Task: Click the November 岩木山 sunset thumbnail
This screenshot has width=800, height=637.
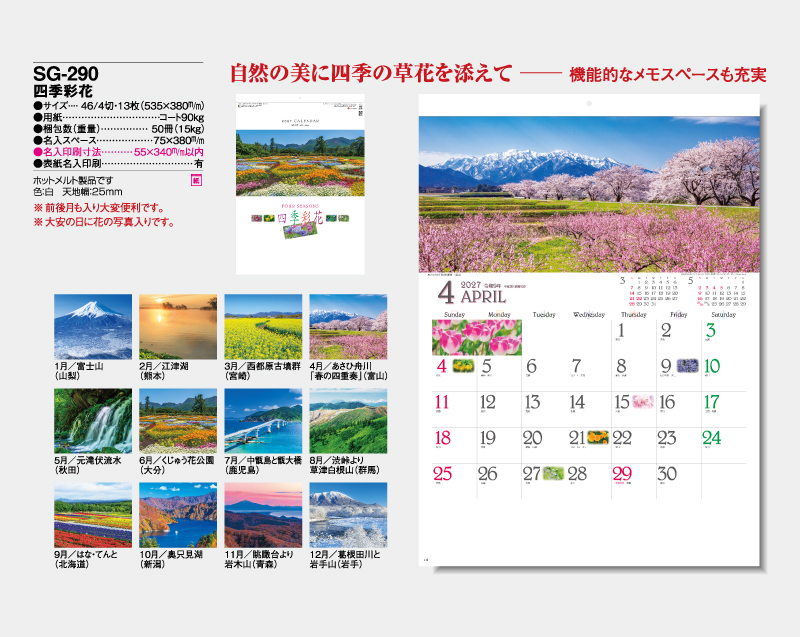Action: click(263, 515)
